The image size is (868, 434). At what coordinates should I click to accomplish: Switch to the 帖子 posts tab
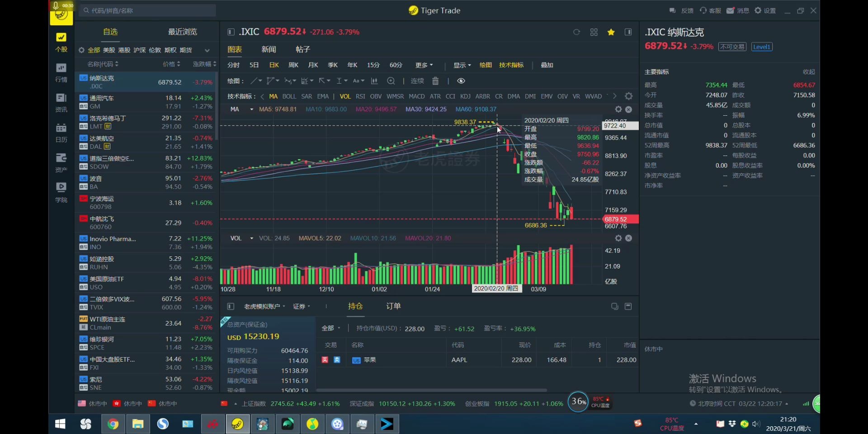(x=303, y=49)
